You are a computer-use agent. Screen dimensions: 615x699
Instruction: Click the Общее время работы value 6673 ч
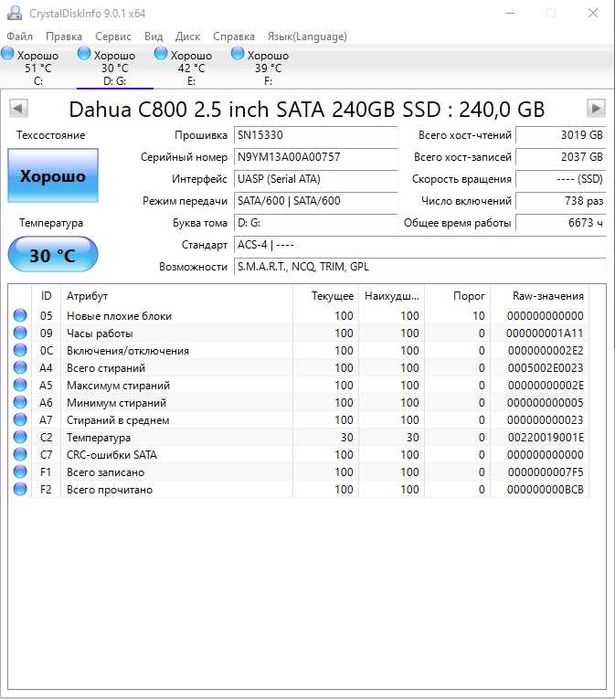point(561,222)
